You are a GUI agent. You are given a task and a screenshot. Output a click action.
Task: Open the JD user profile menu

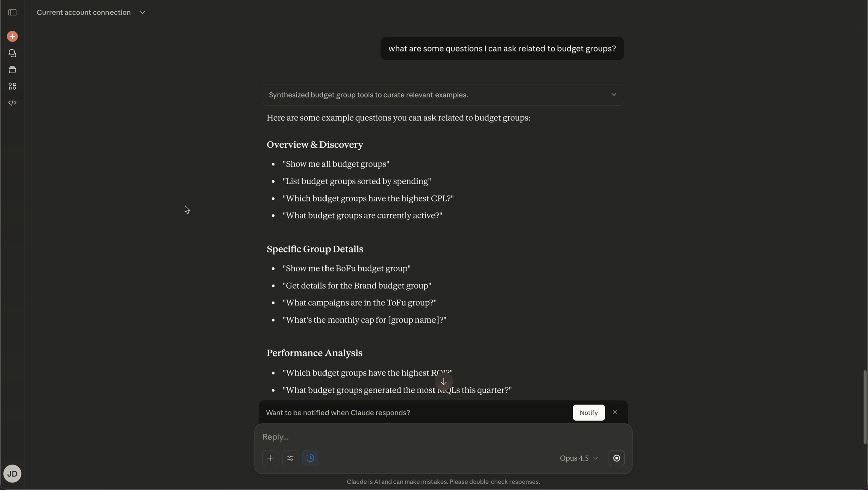point(12,474)
